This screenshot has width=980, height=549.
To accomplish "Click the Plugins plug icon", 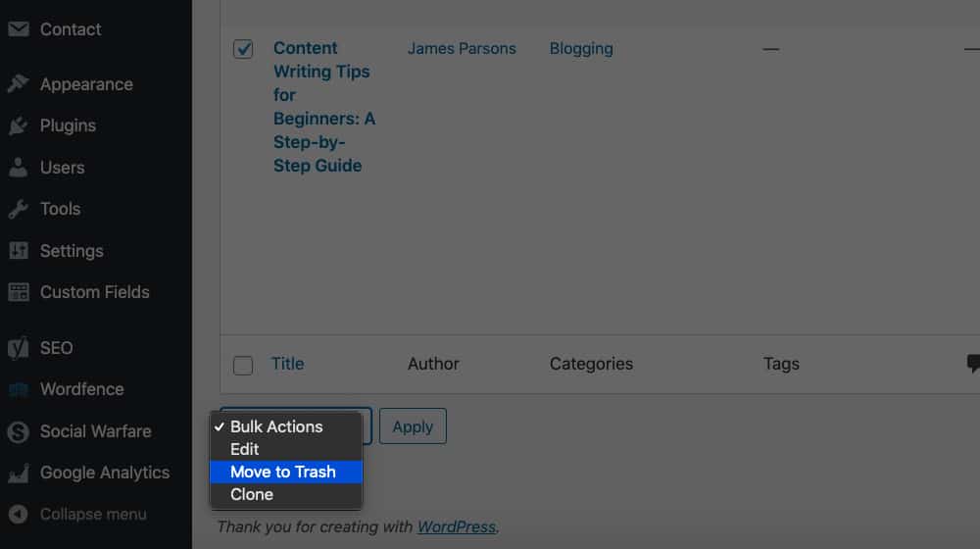I will tap(18, 125).
